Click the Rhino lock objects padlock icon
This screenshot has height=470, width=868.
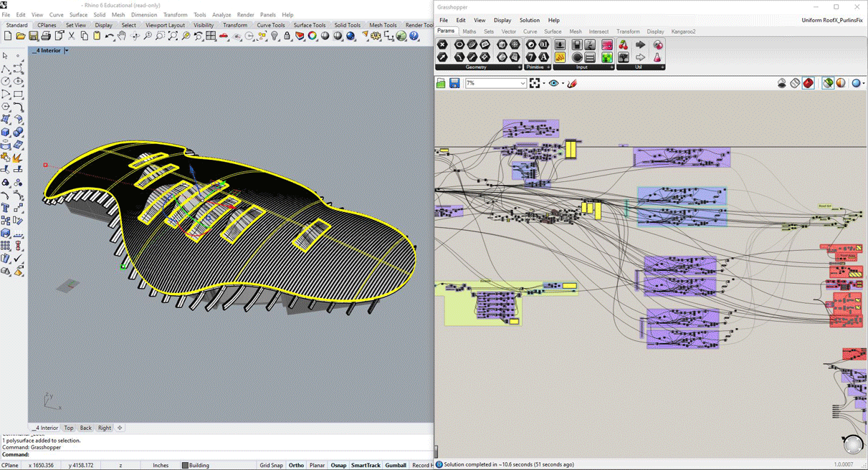tap(287, 36)
